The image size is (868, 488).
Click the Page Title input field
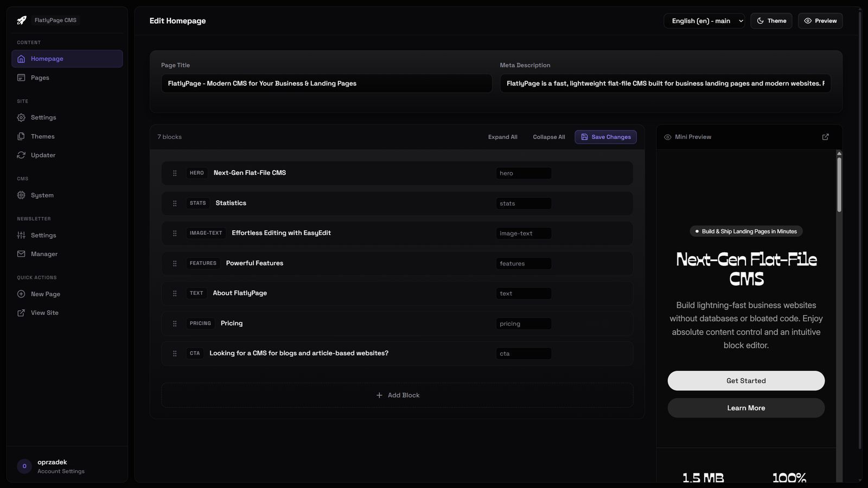point(327,84)
